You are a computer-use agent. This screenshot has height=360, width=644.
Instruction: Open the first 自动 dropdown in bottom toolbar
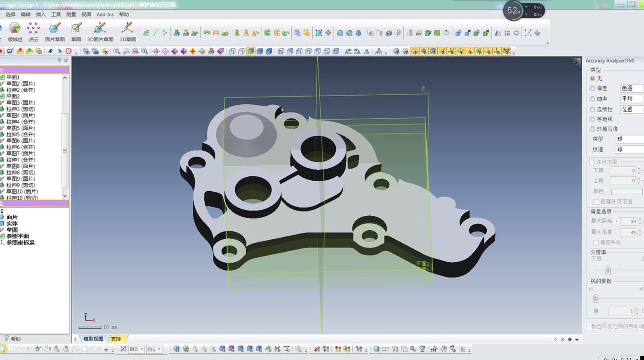click(136, 349)
